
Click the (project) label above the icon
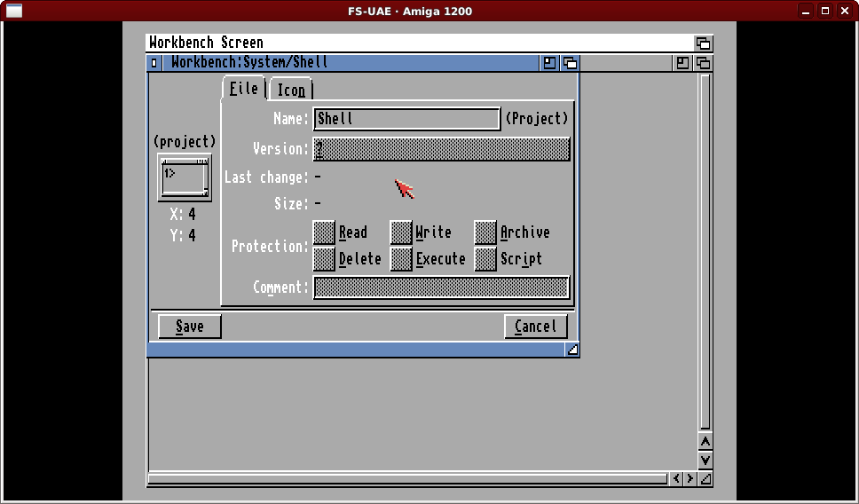click(185, 142)
